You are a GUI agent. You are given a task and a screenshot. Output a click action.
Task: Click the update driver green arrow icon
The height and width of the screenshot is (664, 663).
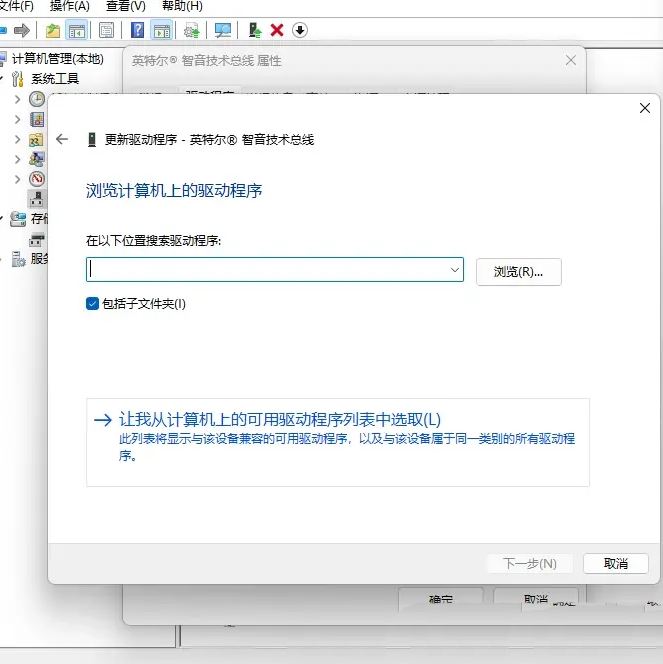point(254,30)
